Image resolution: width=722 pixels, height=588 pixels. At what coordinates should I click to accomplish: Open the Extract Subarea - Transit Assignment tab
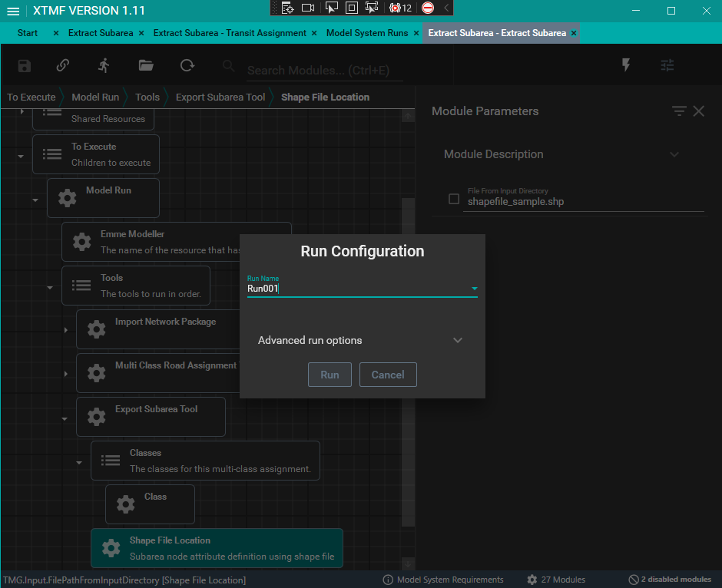pyautogui.click(x=230, y=33)
